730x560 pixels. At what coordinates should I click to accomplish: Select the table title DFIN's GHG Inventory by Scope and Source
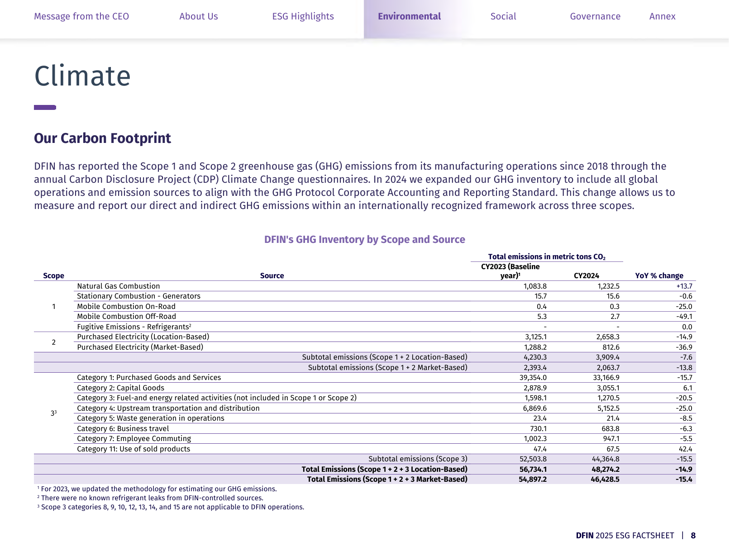click(x=365, y=240)
